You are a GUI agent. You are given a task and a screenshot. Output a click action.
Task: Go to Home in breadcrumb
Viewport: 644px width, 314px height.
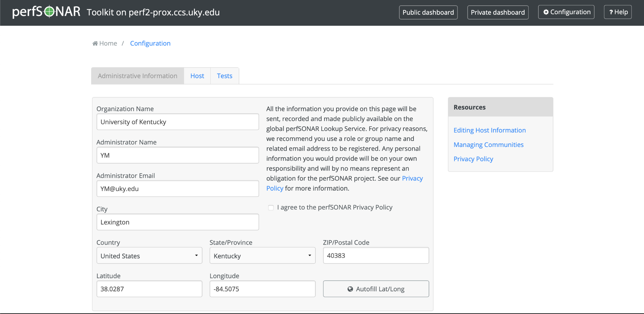(x=105, y=43)
